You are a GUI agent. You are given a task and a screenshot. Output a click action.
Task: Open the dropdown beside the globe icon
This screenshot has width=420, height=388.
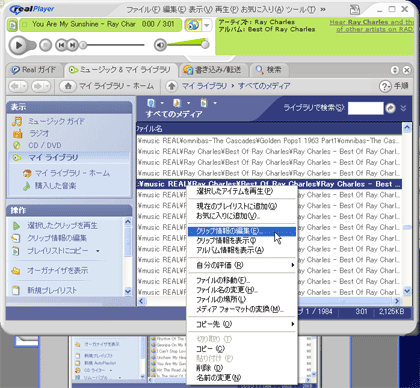(207, 25)
